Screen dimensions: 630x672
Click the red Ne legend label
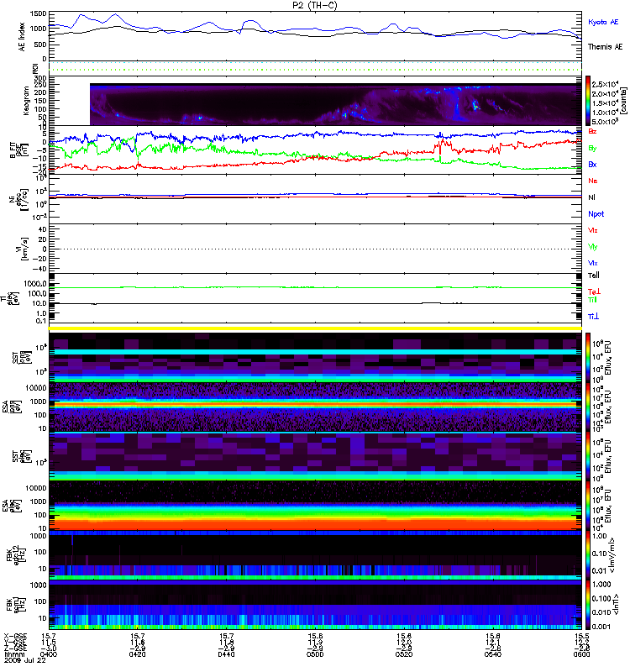point(593,181)
